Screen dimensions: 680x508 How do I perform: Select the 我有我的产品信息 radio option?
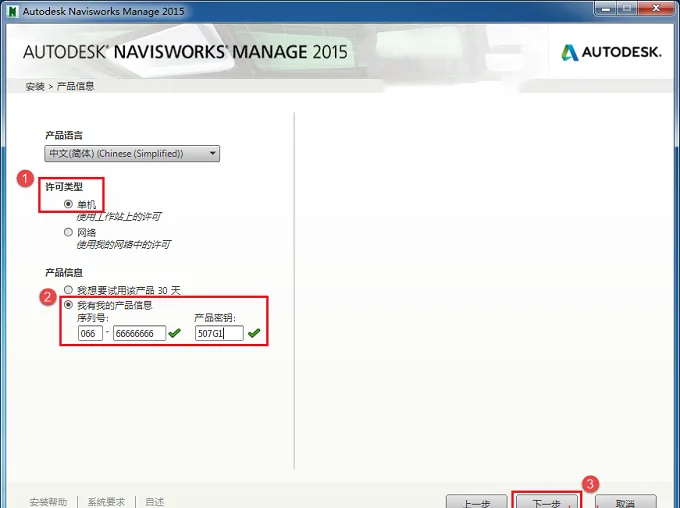point(68,305)
